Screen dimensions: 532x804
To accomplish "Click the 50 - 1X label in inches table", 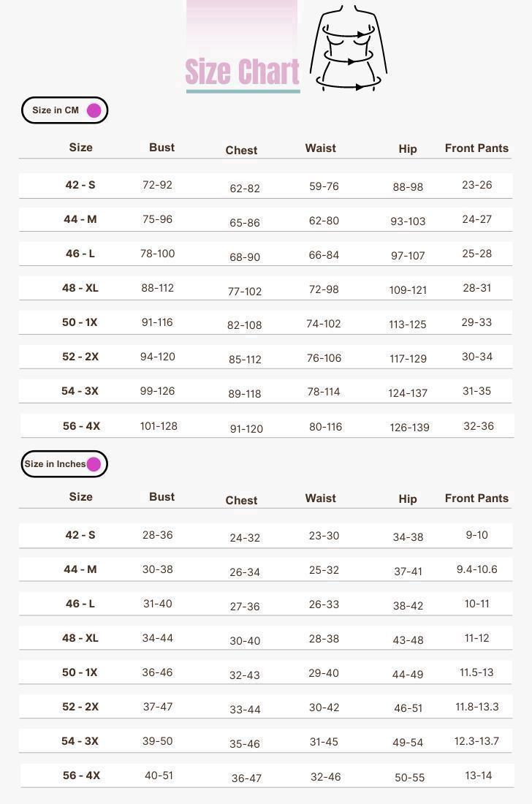I will tap(80, 672).
